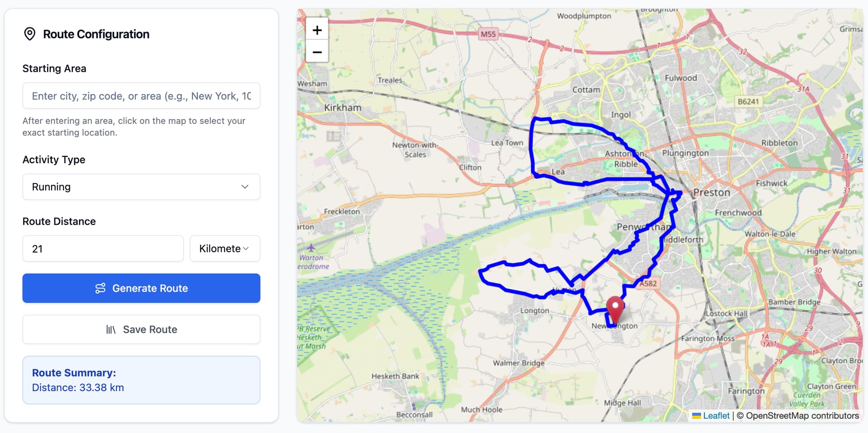Click Preston city label on the map

[712, 193]
